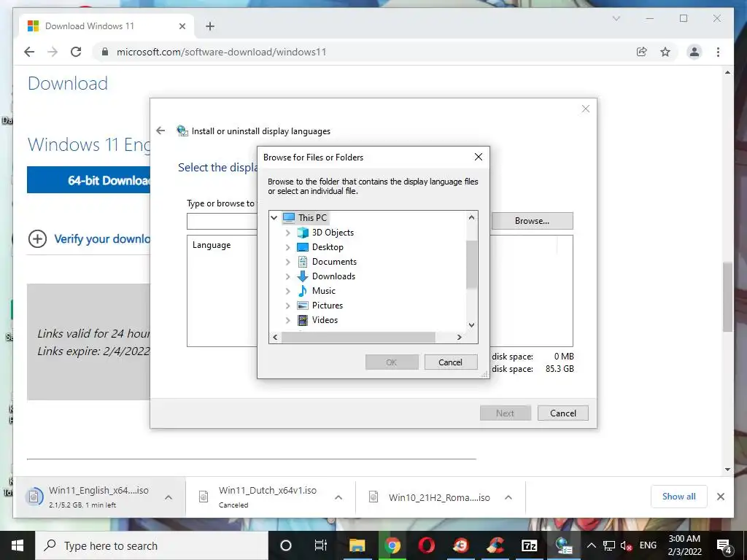747x560 pixels.
Task: Open a new Chrome tab
Action: pos(209,26)
